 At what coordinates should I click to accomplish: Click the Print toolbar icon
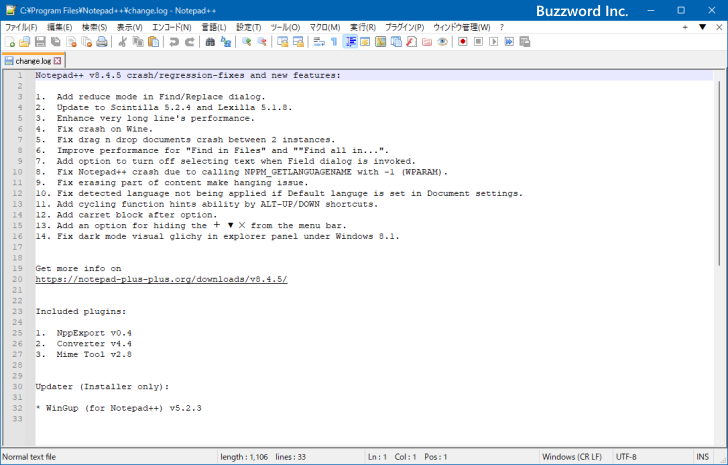coord(102,42)
